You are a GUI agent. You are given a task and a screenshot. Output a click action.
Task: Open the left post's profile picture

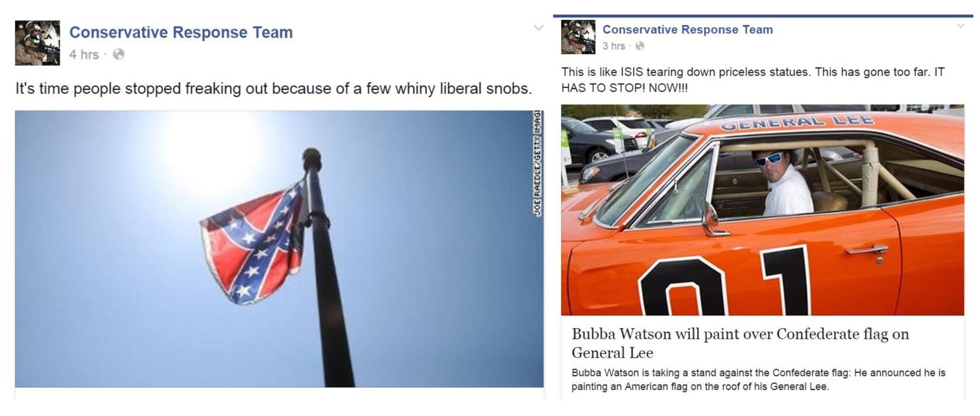(x=38, y=43)
